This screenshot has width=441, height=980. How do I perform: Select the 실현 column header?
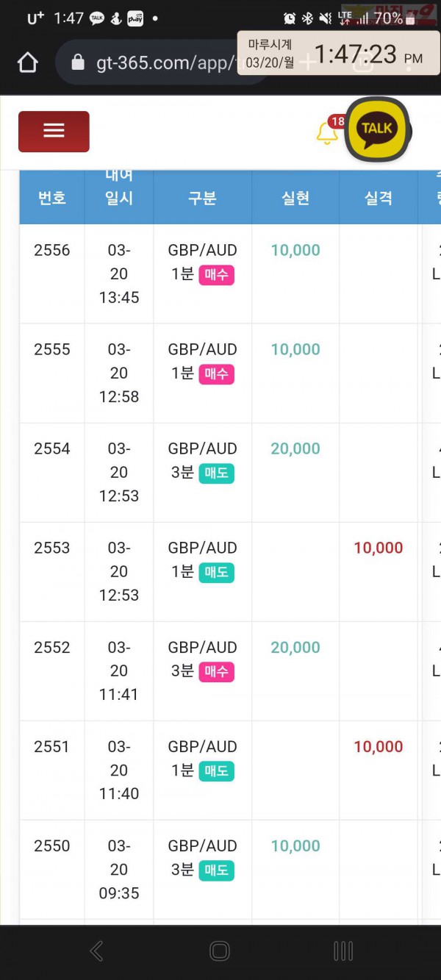click(x=295, y=198)
